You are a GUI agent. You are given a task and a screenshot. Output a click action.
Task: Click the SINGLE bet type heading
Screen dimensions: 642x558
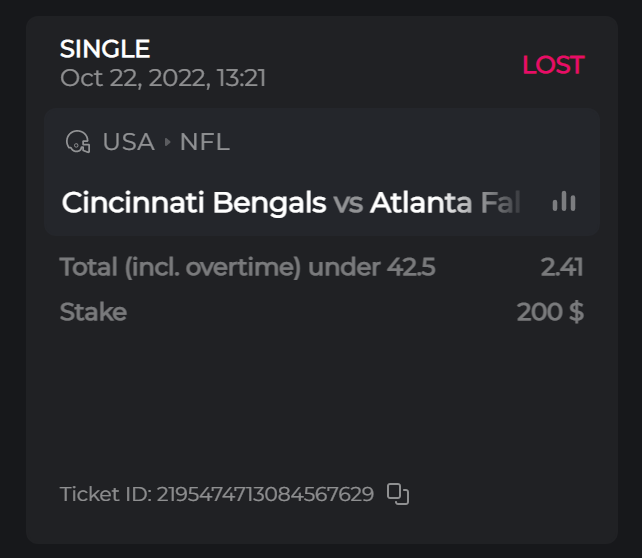[x=105, y=49]
